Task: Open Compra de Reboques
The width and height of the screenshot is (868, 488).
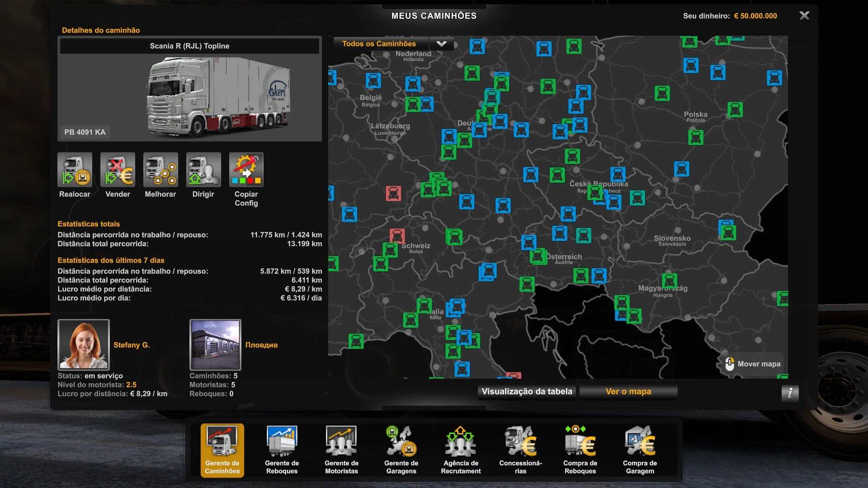Action: coord(580,450)
